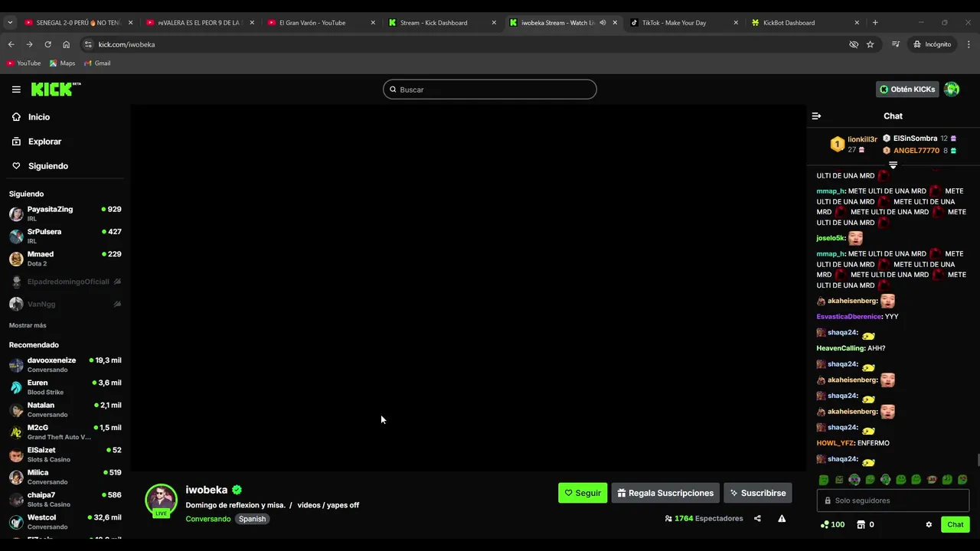Open Natalan recommended channel
Viewport: 980px width, 551px height.
[x=65, y=409]
